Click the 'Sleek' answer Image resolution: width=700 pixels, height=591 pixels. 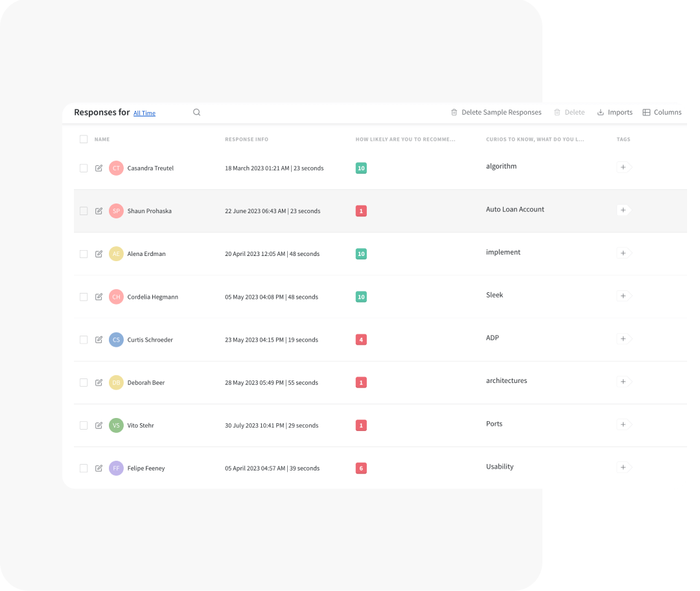(x=495, y=295)
